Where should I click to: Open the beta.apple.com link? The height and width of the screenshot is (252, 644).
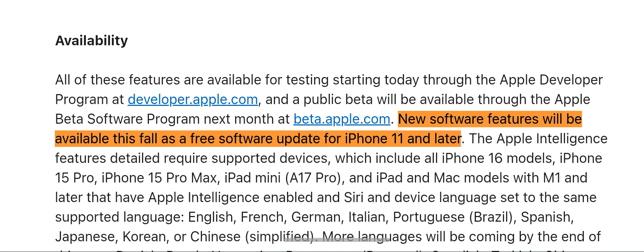[342, 119]
